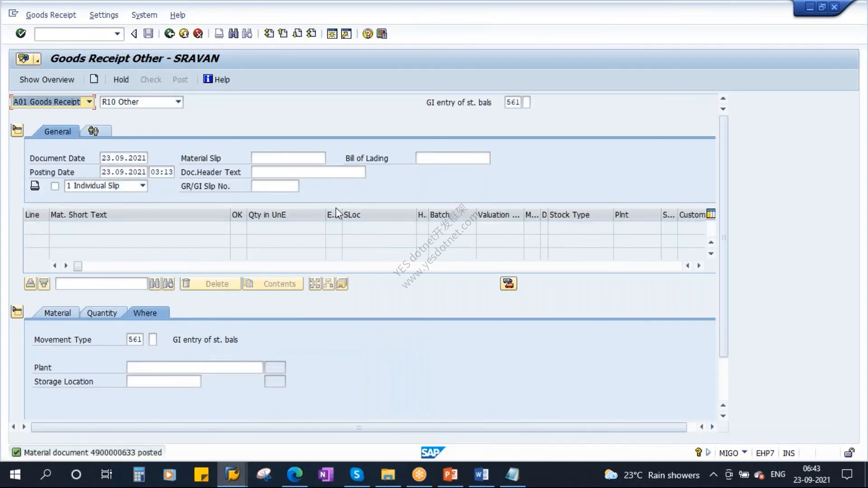
Task: Go to First Page using the toolbar icon
Action: click(269, 33)
